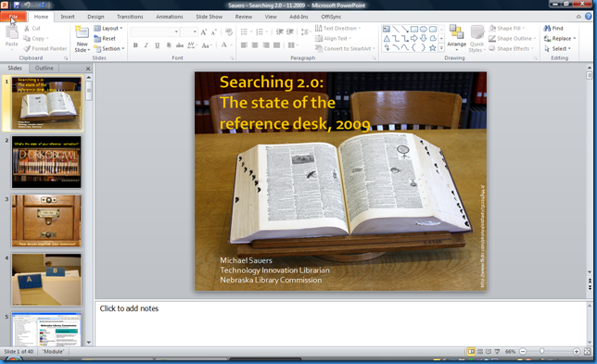Open the File backstage tab

(x=13, y=17)
